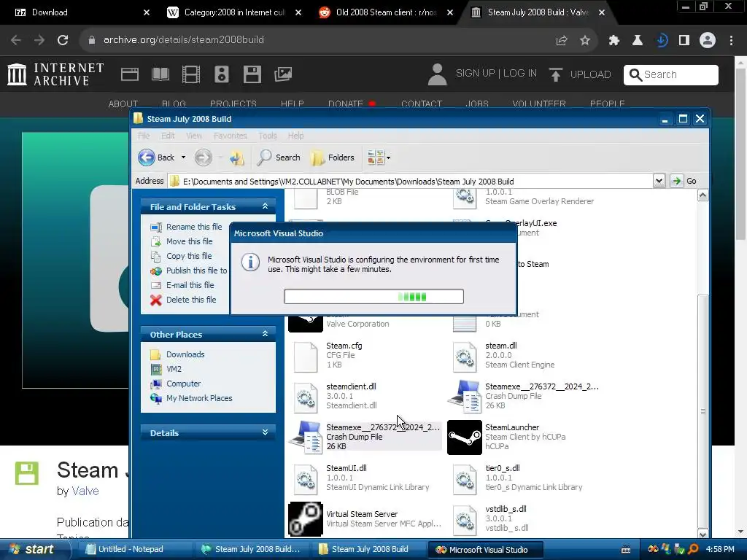The width and height of the screenshot is (747, 560).
Task: Click the Explorer Up folder icon
Action: coord(237,157)
